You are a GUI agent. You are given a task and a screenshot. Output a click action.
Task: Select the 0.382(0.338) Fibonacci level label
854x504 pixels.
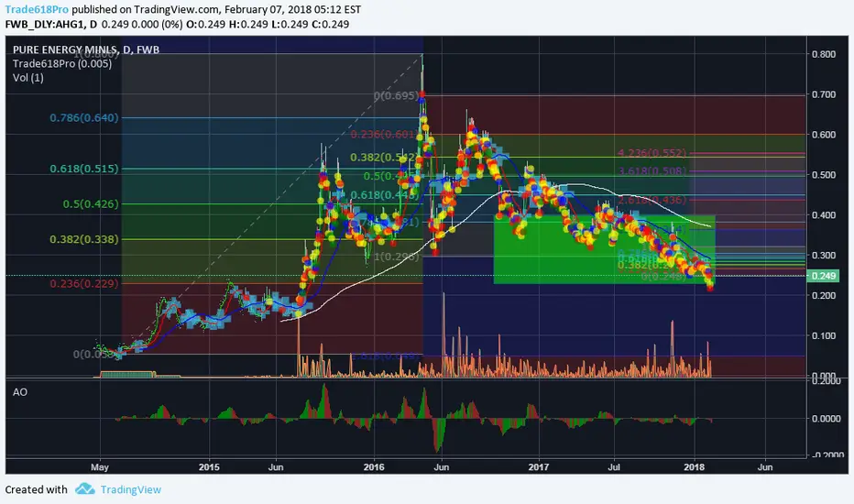(x=84, y=239)
